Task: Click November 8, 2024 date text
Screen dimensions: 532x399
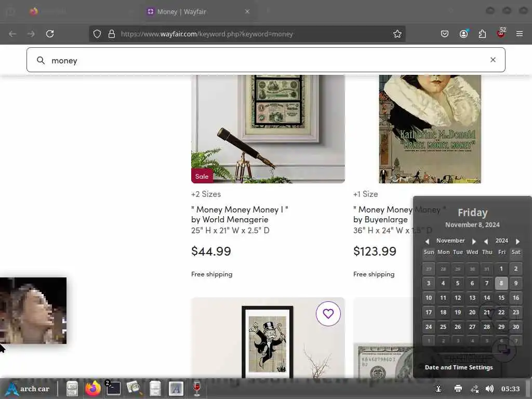Action: click(472, 224)
